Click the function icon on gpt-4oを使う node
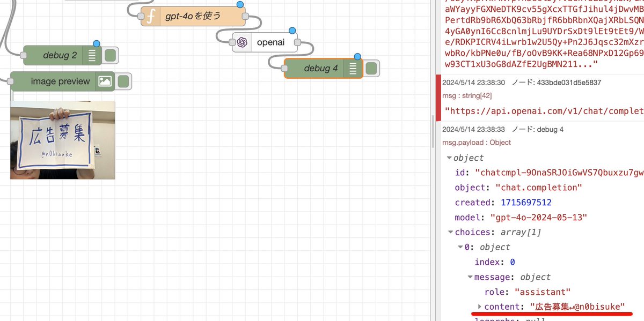The width and height of the screenshot is (644, 321). [151, 16]
